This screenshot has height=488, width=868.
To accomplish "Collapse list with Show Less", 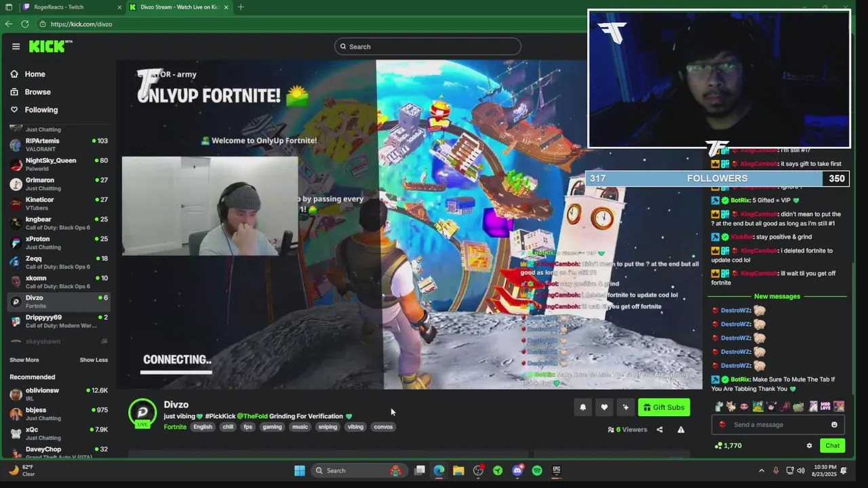I will coord(94,360).
